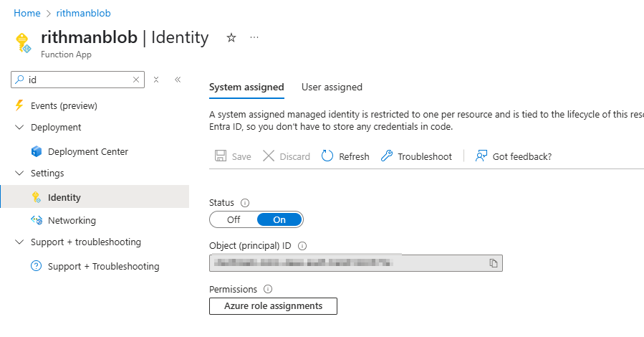Click the Identity key icon in sidebar
Image resolution: width=644 pixels, height=337 pixels.
pyautogui.click(x=36, y=197)
